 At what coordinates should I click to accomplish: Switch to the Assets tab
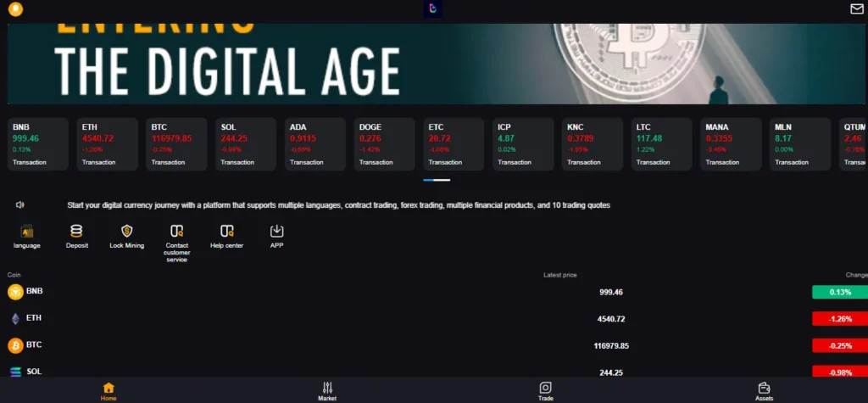pyautogui.click(x=764, y=391)
